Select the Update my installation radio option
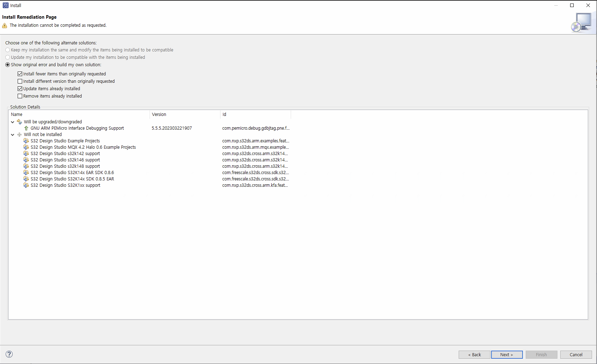 pyautogui.click(x=7, y=57)
